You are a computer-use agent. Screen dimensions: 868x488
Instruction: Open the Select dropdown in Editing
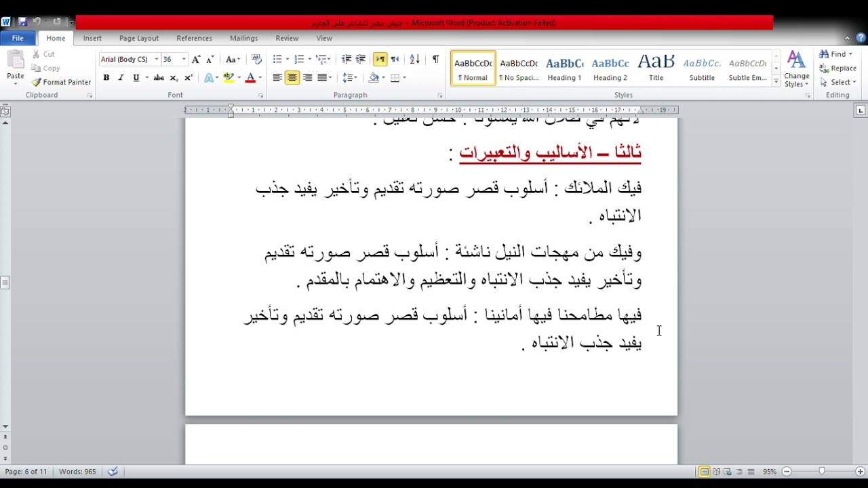pyautogui.click(x=838, y=82)
